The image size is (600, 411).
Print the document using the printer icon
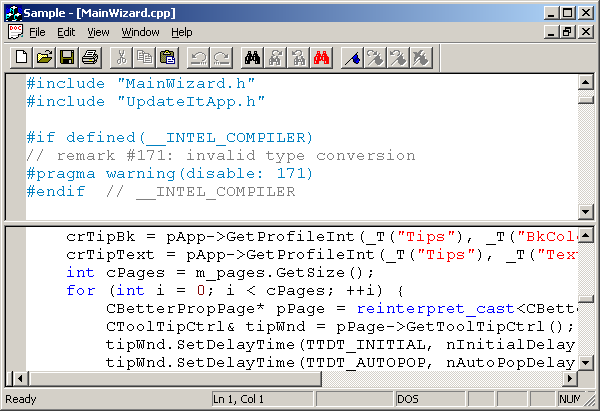[90, 57]
